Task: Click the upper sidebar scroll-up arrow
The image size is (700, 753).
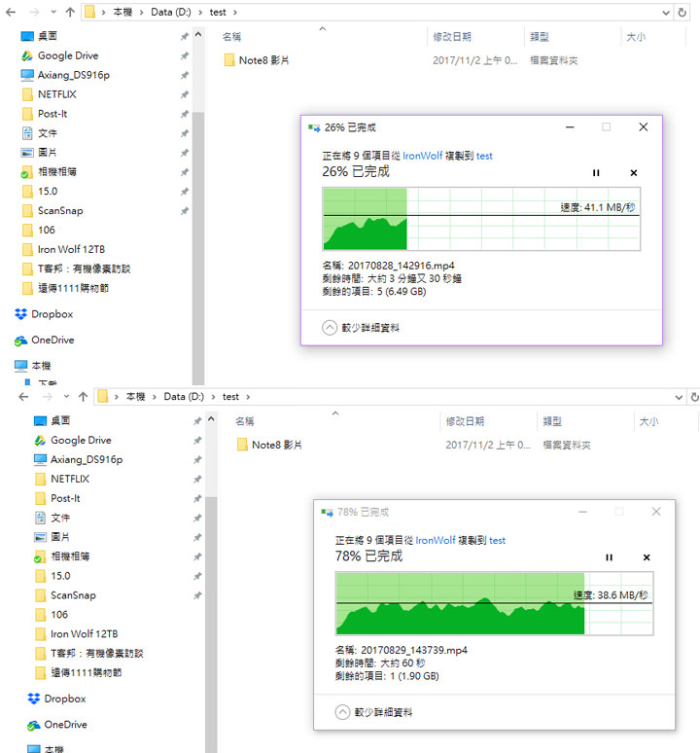Action: click(x=198, y=35)
